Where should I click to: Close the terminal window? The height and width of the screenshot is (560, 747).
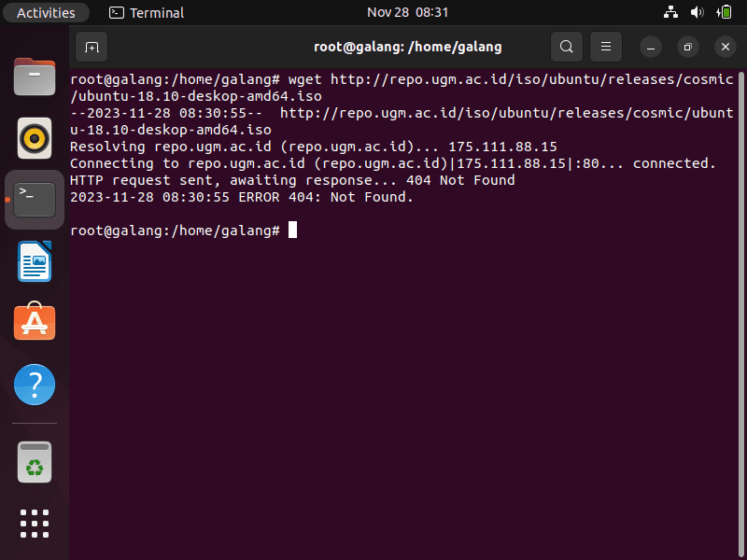point(726,47)
